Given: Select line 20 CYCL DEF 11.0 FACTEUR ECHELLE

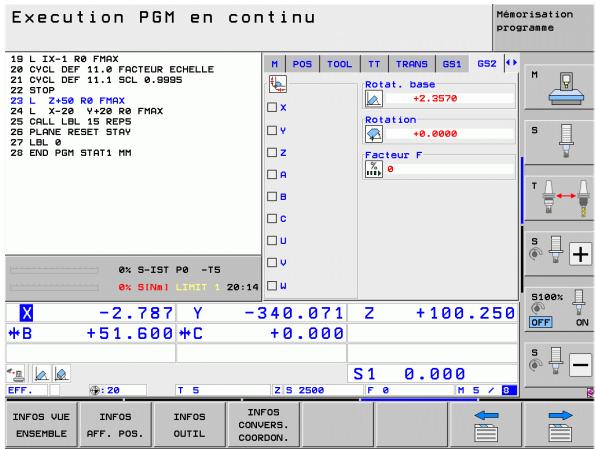Looking at the screenshot, I should (112, 69).
